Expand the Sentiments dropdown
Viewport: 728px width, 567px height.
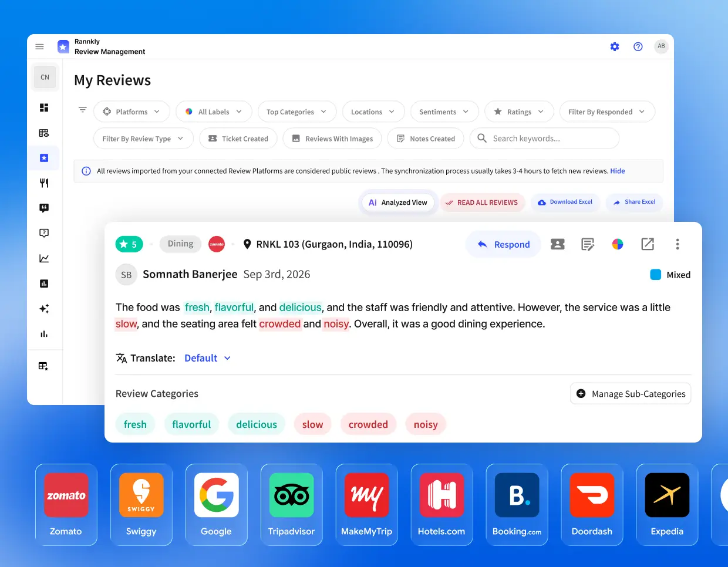[x=444, y=112]
